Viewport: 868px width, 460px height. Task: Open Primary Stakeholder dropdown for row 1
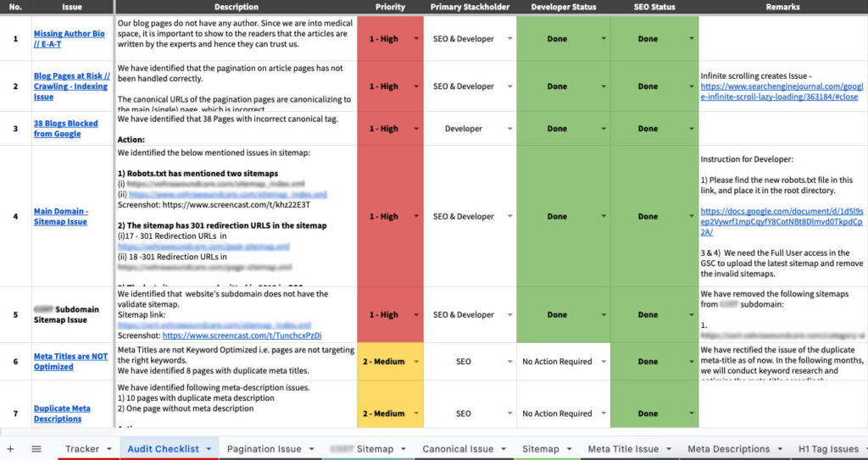click(x=509, y=39)
